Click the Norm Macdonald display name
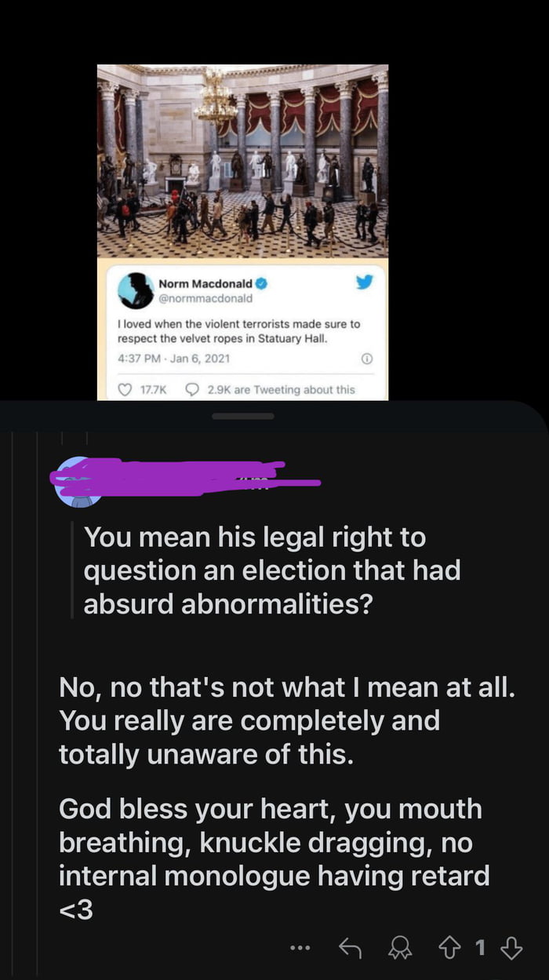The width and height of the screenshot is (549, 980). pyautogui.click(x=207, y=282)
